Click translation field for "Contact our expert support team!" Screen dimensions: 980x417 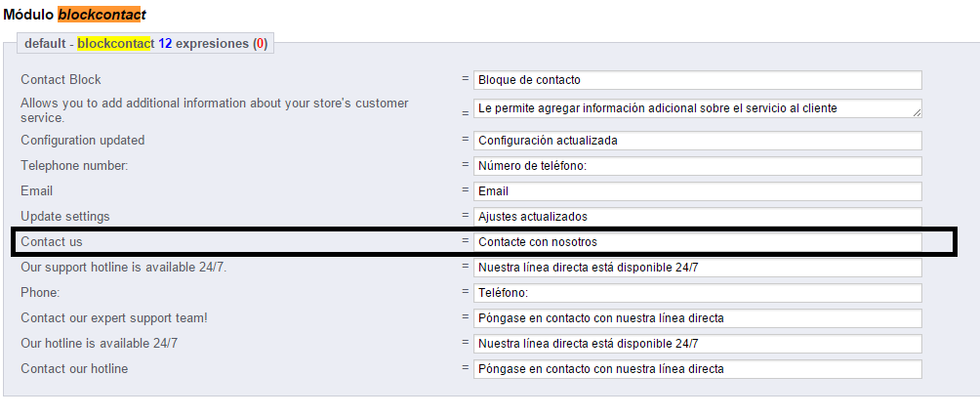[x=697, y=318]
